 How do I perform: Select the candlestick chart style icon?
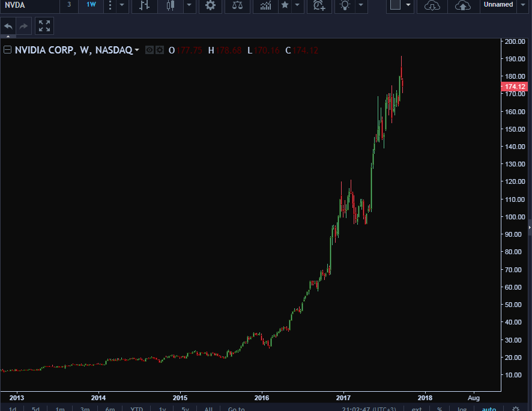(171, 5)
